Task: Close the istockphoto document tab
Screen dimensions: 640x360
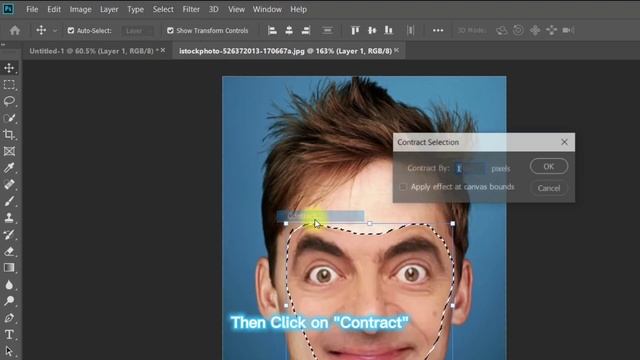Action: (x=396, y=50)
